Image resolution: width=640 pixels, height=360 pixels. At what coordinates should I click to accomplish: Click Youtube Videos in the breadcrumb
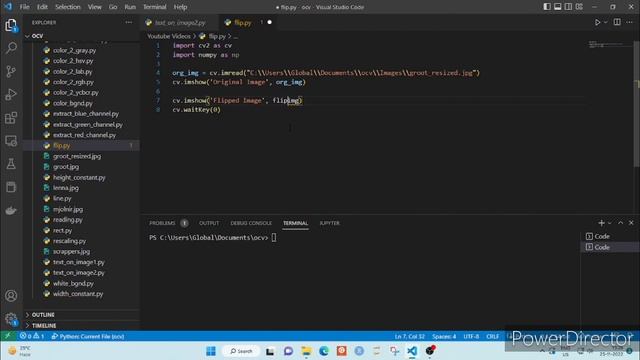[169, 36]
